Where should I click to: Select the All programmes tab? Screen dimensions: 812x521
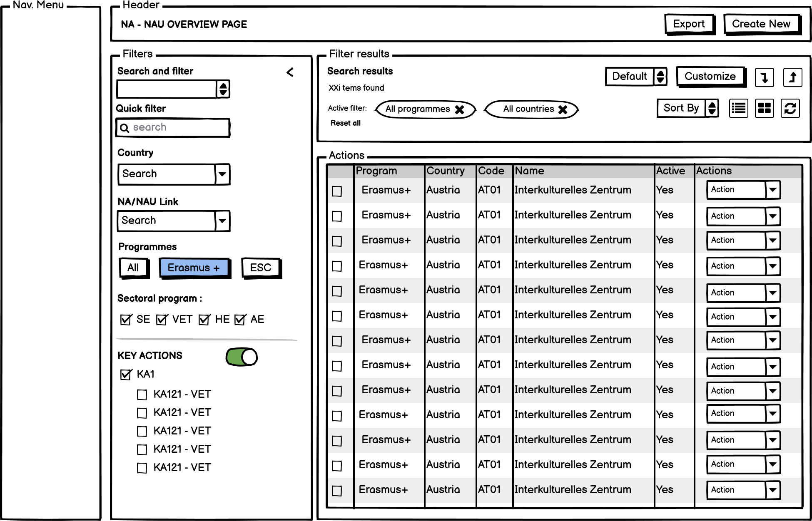(133, 268)
